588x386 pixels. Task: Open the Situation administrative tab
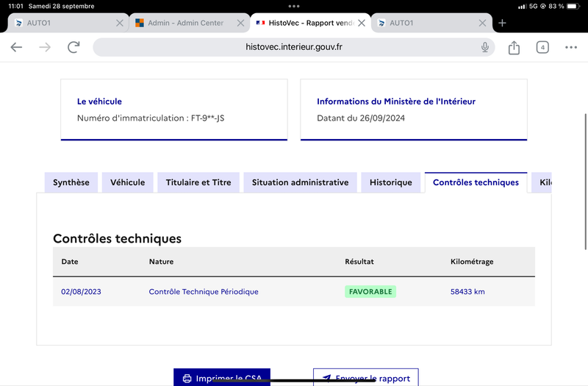click(x=300, y=182)
